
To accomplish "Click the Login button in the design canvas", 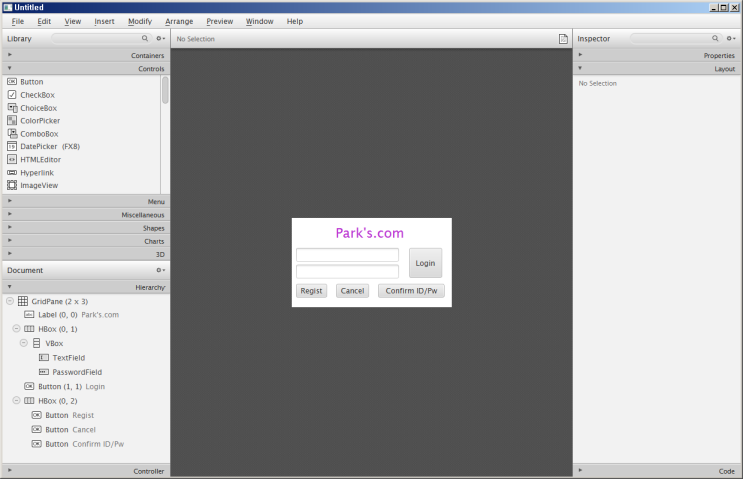I will (x=425, y=263).
